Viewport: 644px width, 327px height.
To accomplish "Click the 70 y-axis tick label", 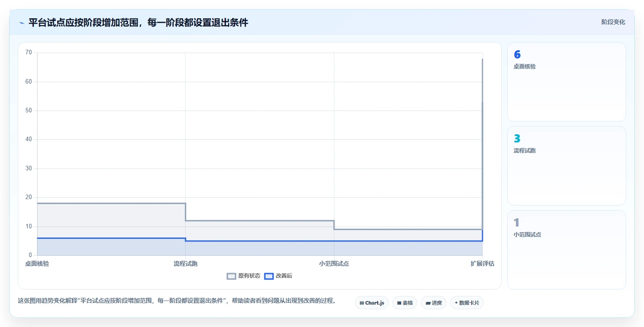I will click(29, 53).
